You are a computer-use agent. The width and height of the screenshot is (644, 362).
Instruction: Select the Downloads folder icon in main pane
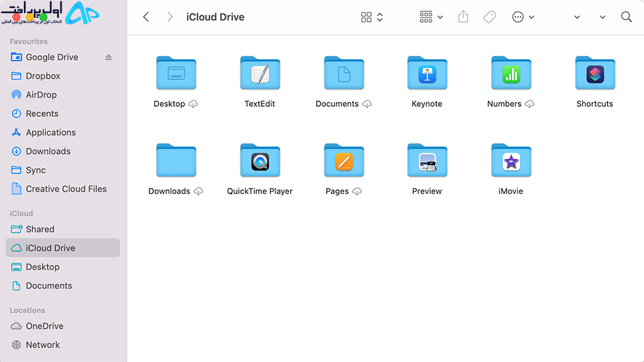point(176,160)
